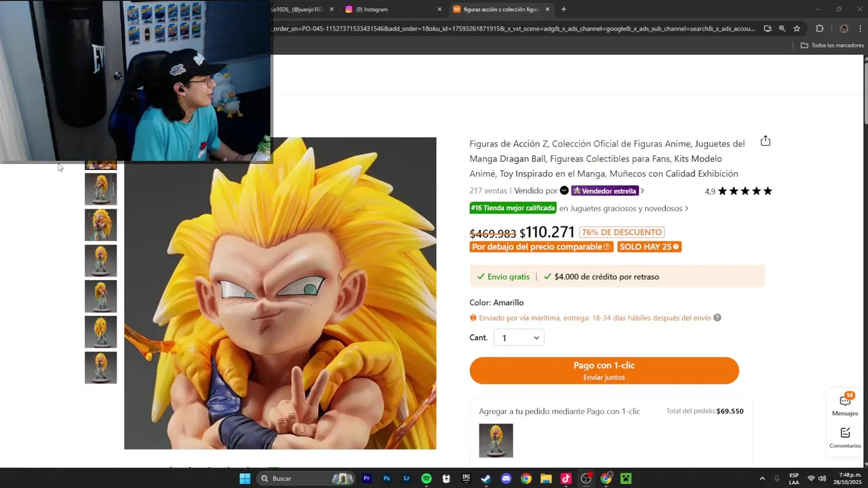Open Minecraft creeper icon from taskbar
Image resolution: width=868 pixels, height=488 pixels.
click(626, 479)
